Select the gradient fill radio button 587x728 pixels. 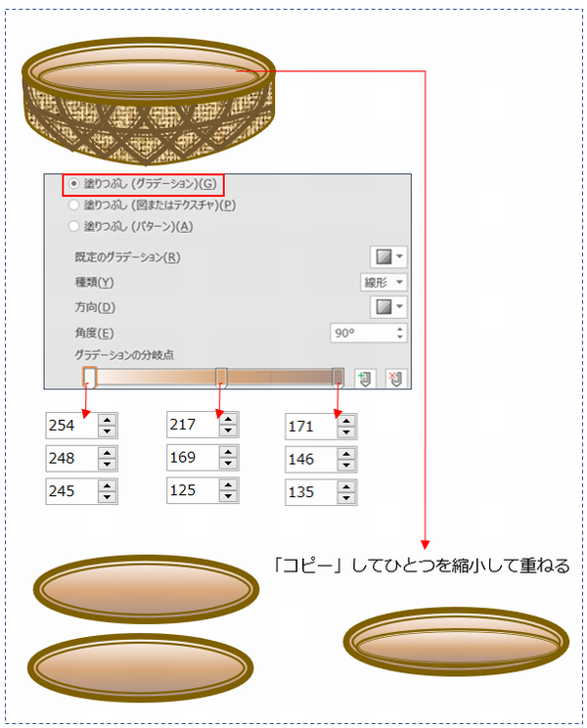click(73, 184)
